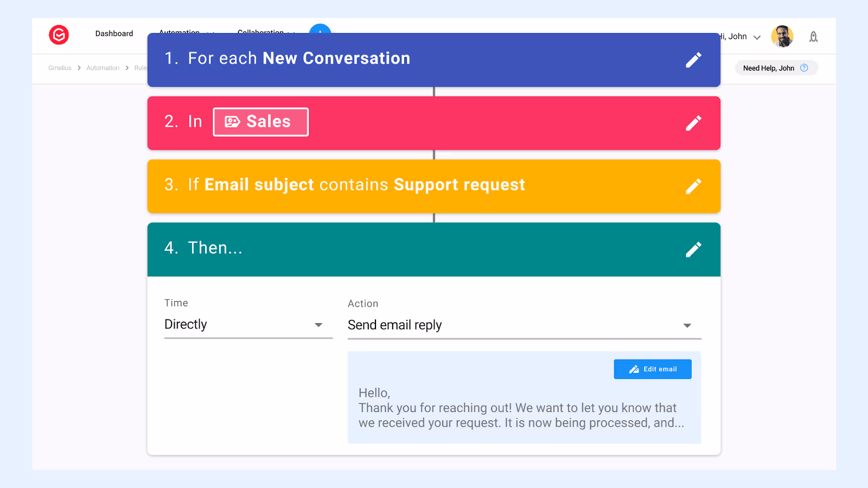Open the Time dropdown set to Directly
This screenshot has width=868, height=488.
[x=248, y=325]
